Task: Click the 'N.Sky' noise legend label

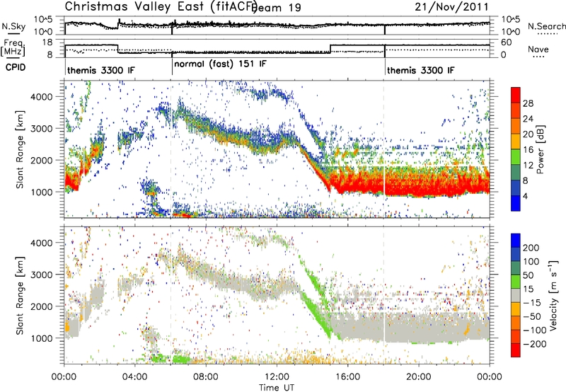Action: [x=13, y=26]
